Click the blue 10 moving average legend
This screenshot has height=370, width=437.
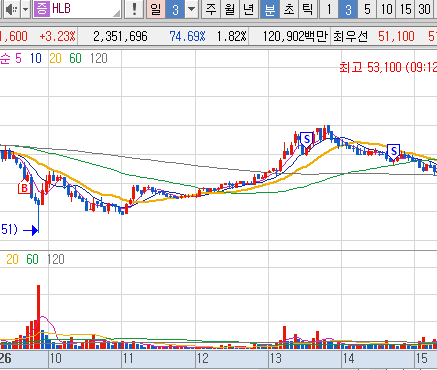tap(35, 59)
